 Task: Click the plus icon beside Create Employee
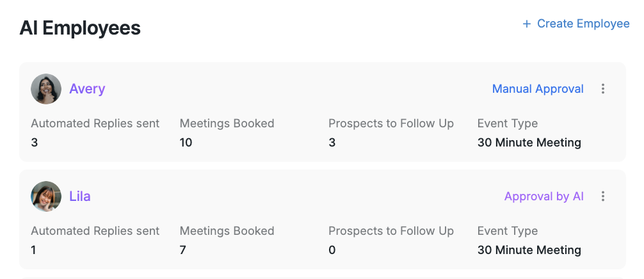coord(527,24)
